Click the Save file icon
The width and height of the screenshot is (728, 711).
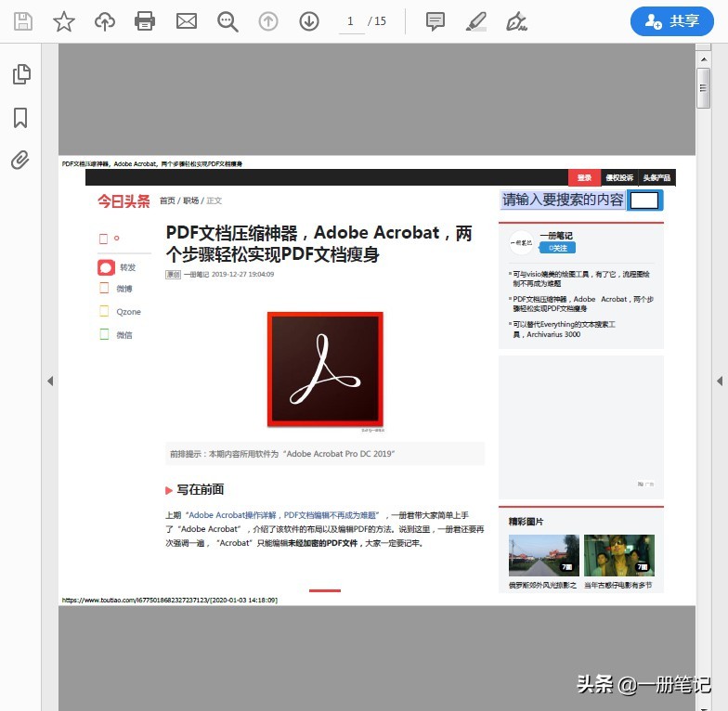tap(22, 21)
